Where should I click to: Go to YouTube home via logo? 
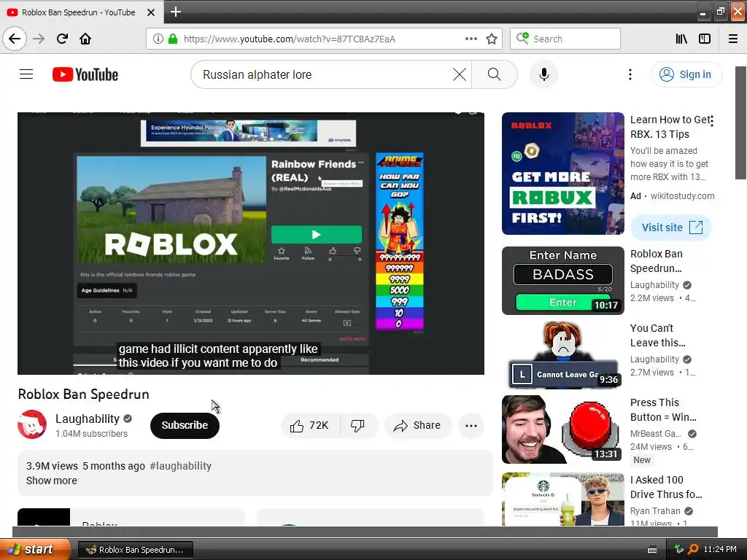coord(85,74)
